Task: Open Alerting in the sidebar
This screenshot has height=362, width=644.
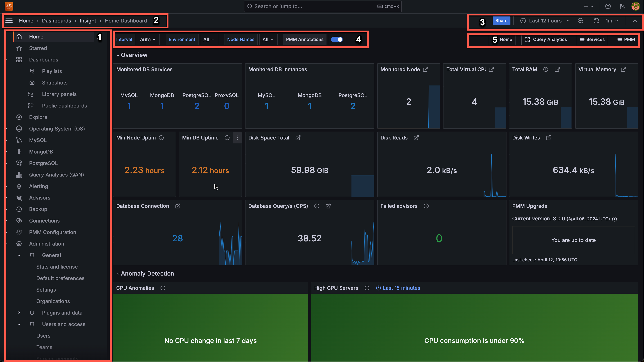Action: click(x=39, y=186)
